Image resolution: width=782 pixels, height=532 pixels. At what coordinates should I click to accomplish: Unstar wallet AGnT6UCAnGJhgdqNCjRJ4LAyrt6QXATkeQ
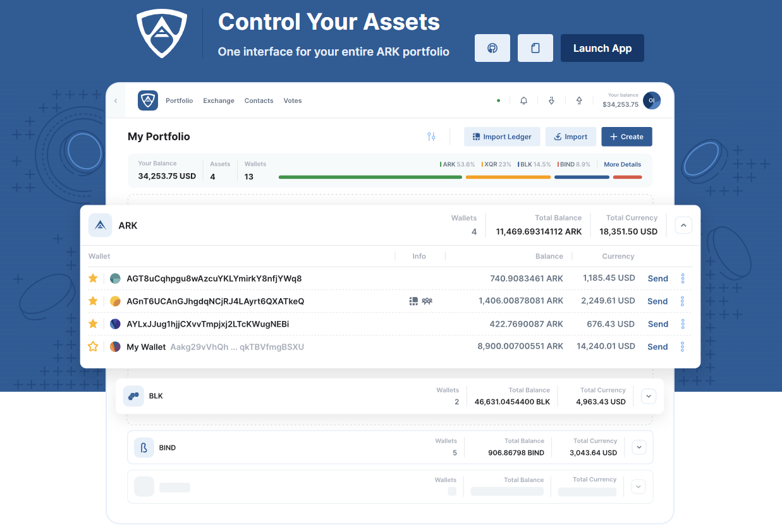[x=93, y=301]
